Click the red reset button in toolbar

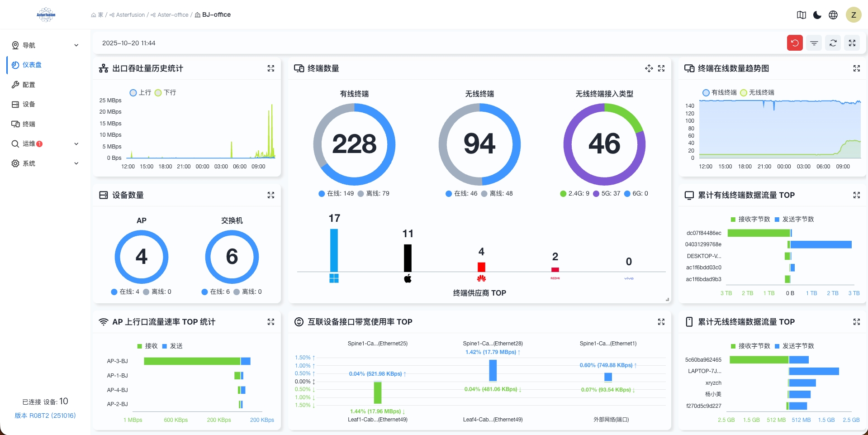point(795,43)
